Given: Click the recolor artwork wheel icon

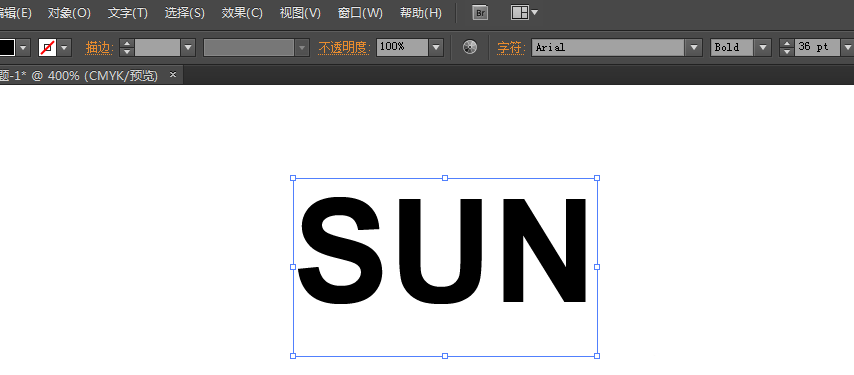Looking at the screenshot, I should [470, 47].
